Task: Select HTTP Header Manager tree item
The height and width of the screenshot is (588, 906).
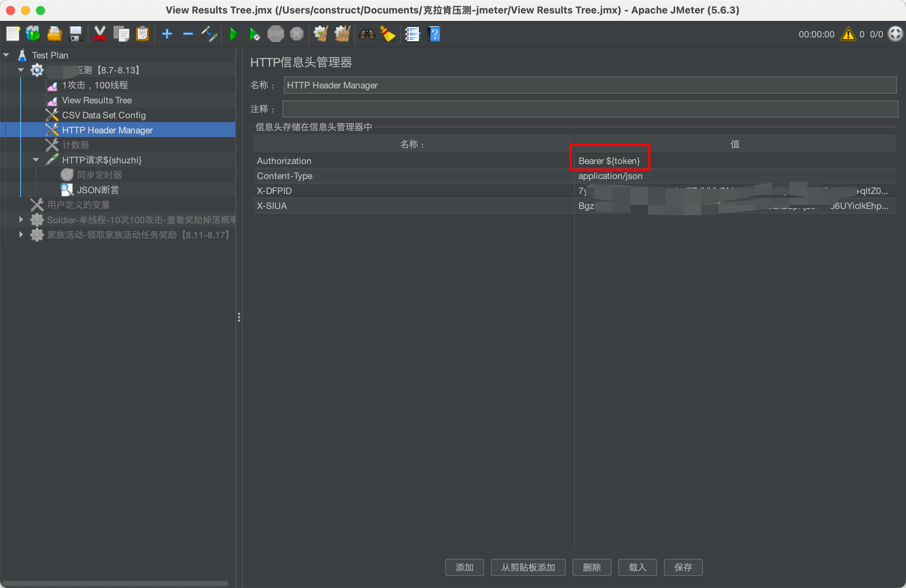Action: click(107, 130)
